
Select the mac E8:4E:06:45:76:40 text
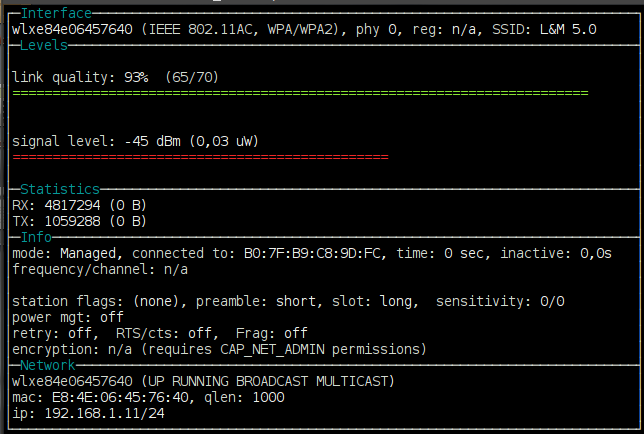100,397
